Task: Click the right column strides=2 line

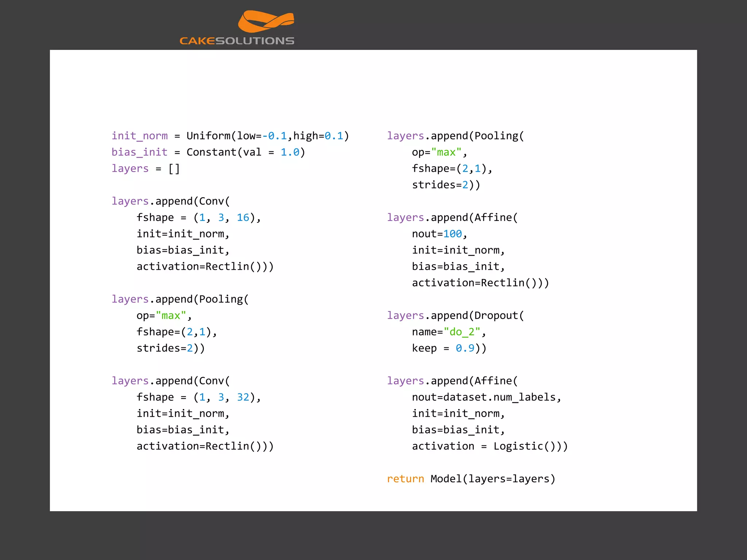Action: [x=446, y=185]
